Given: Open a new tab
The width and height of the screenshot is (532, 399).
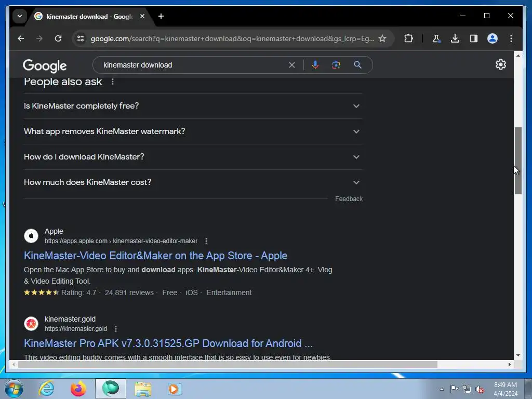Looking at the screenshot, I should [x=161, y=16].
